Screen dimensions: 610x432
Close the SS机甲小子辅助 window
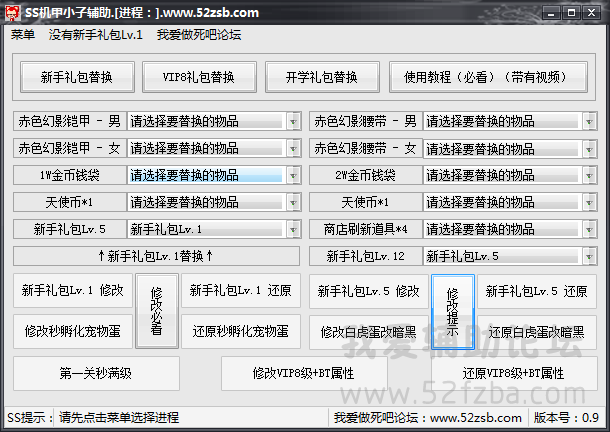tap(591, 13)
